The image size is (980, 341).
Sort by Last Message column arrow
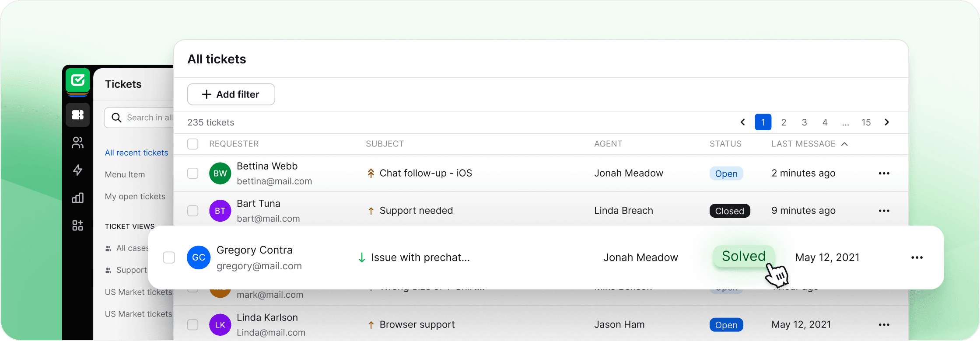point(845,144)
